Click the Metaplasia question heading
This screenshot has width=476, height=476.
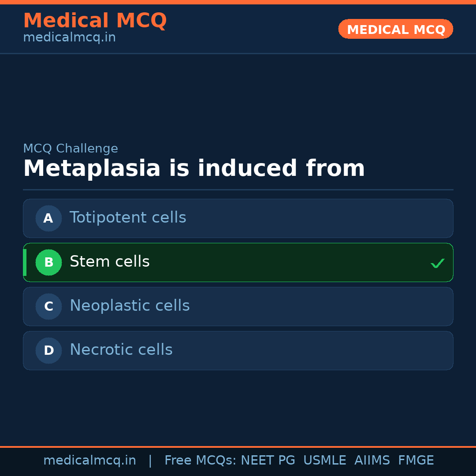(194, 168)
